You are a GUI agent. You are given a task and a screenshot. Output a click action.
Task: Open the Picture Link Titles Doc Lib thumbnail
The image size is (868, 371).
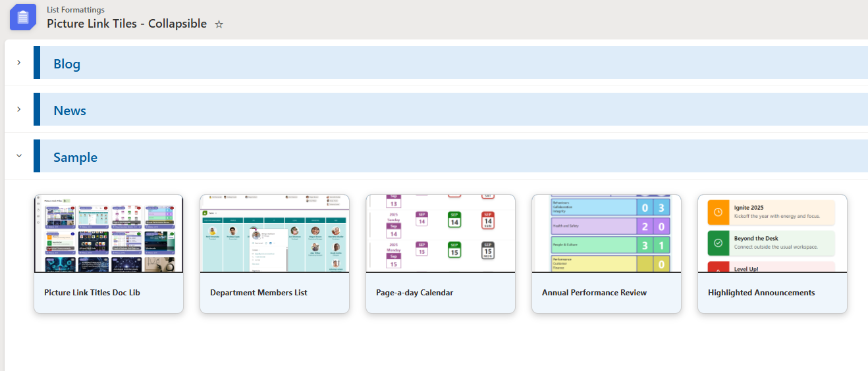109,234
